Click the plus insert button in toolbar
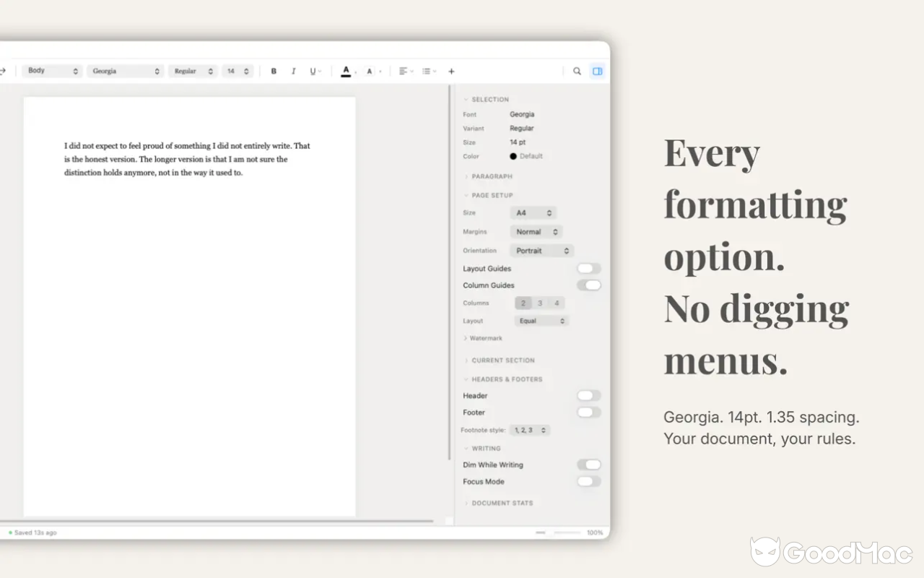The width and height of the screenshot is (924, 578). (451, 71)
